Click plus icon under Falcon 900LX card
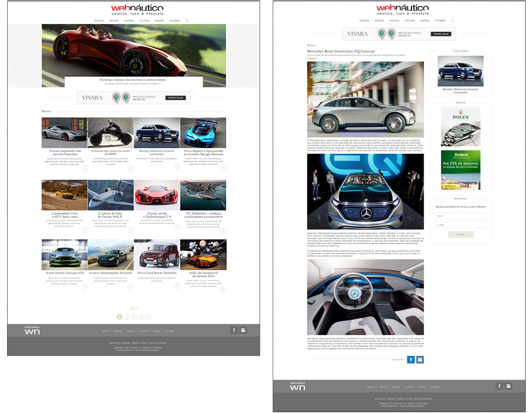This screenshot has height=413, width=532. click(131, 230)
